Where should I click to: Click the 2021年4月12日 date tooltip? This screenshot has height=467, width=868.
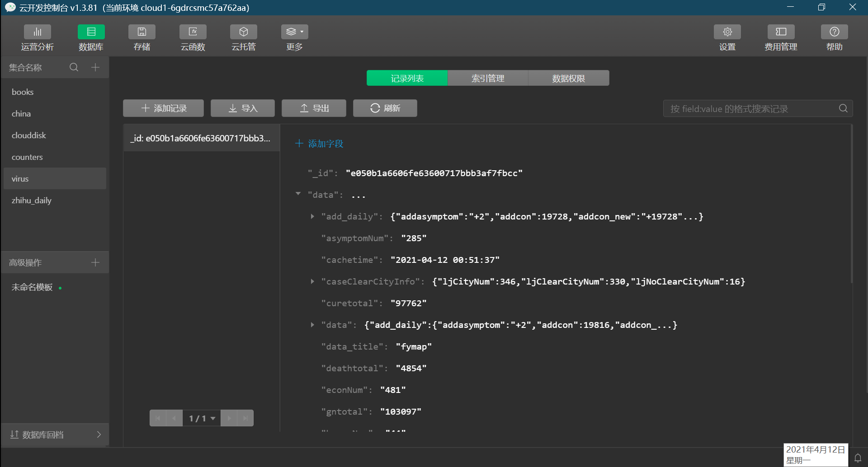point(816,455)
